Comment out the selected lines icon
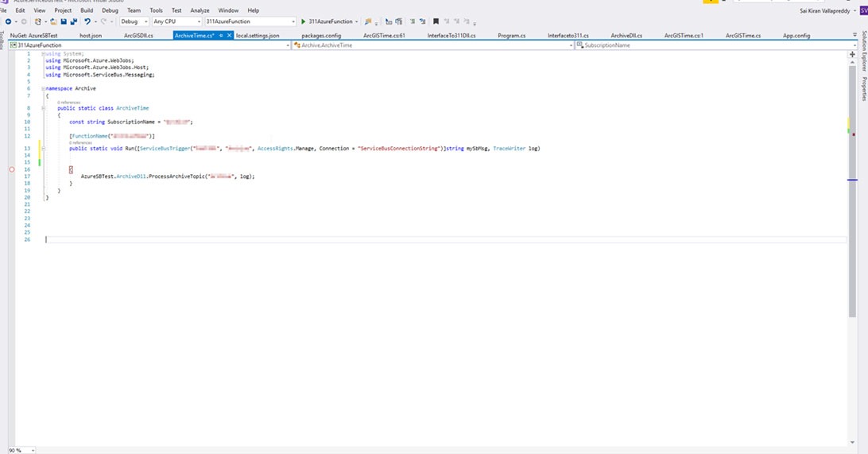This screenshot has width=868, height=454. [x=413, y=21]
